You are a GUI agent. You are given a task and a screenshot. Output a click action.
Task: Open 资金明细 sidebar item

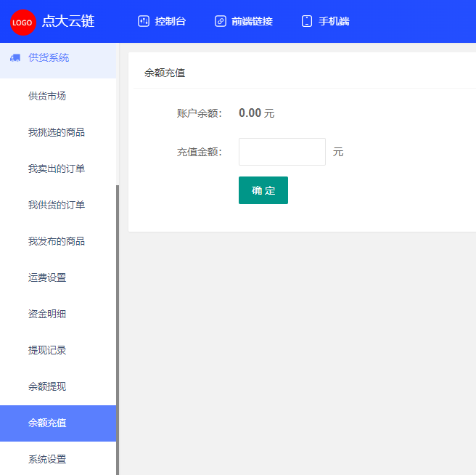[x=58, y=314]
